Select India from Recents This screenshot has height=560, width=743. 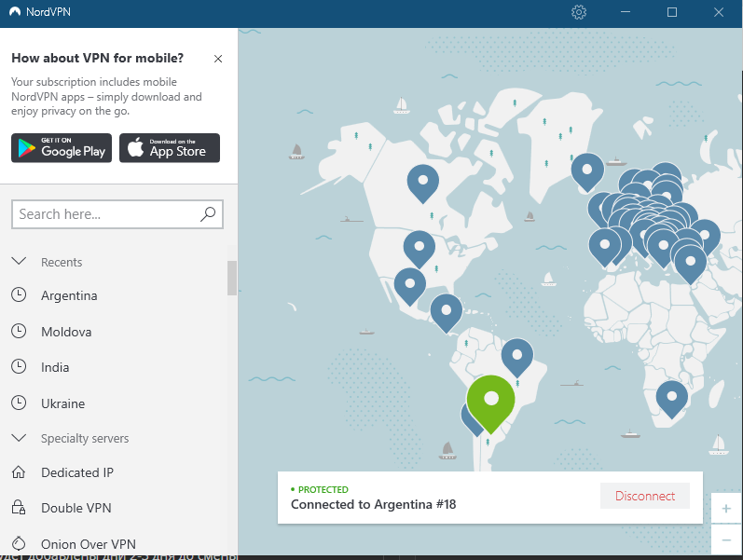point(55,367)
